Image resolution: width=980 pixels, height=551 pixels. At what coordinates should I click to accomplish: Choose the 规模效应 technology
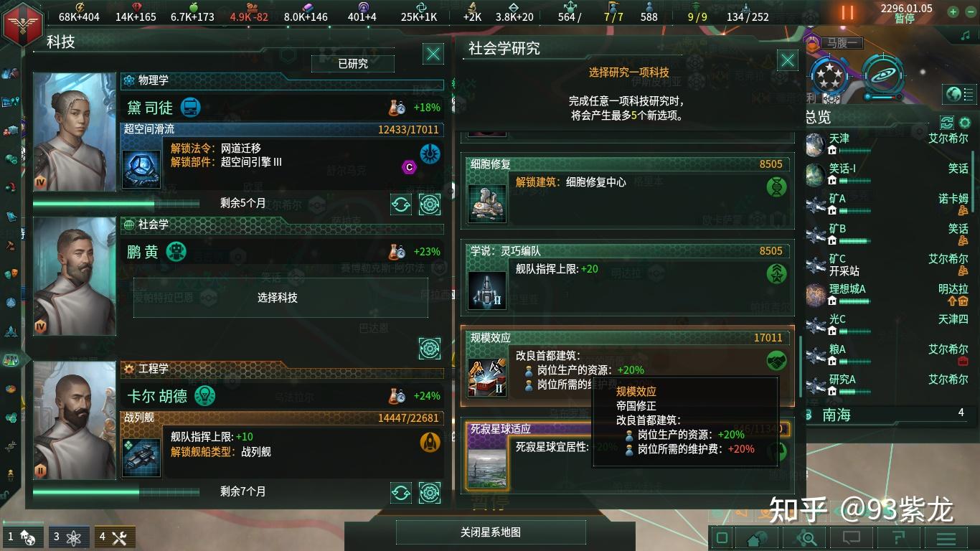[x=628, y=365]
